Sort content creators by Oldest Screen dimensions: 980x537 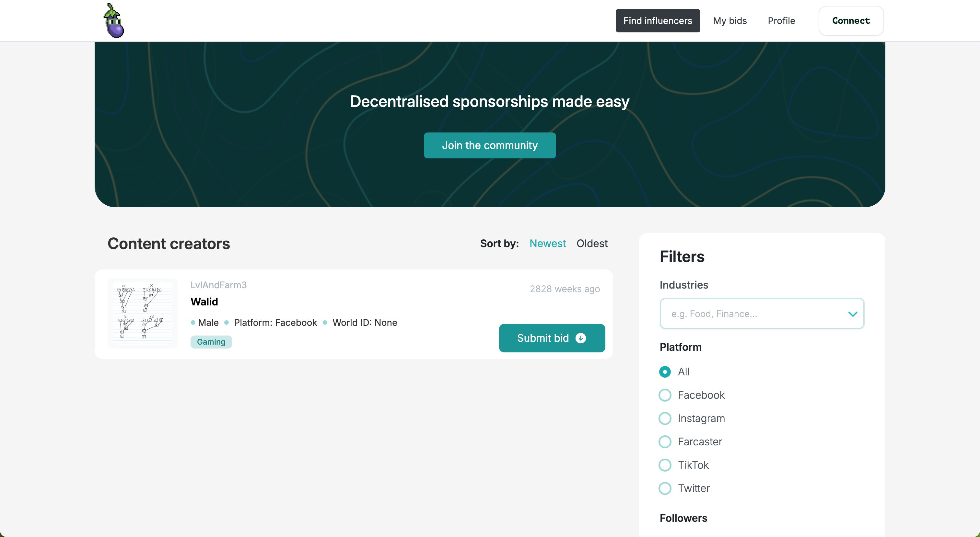(x=592, y=243)
